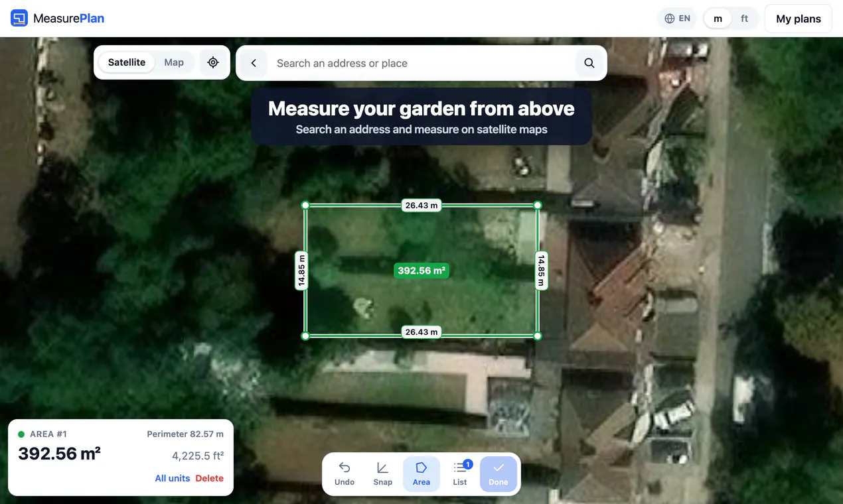
Task: Click the green dot beside AREA #1
Action: click(21, 434)
